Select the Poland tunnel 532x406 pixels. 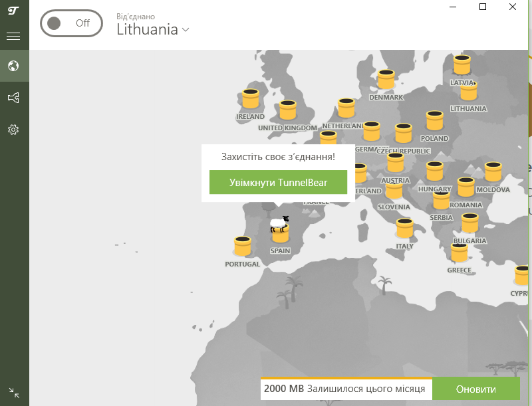pos(435,121)
